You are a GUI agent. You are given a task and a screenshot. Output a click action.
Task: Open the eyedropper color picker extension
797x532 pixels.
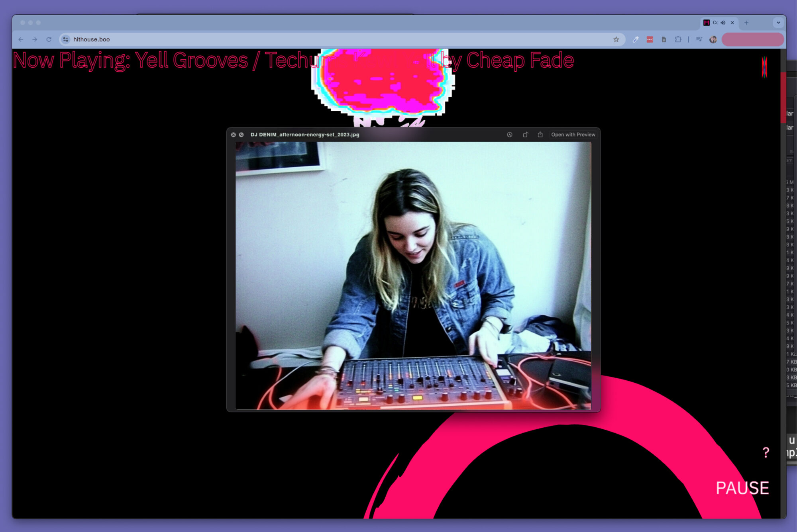(636, 39)
